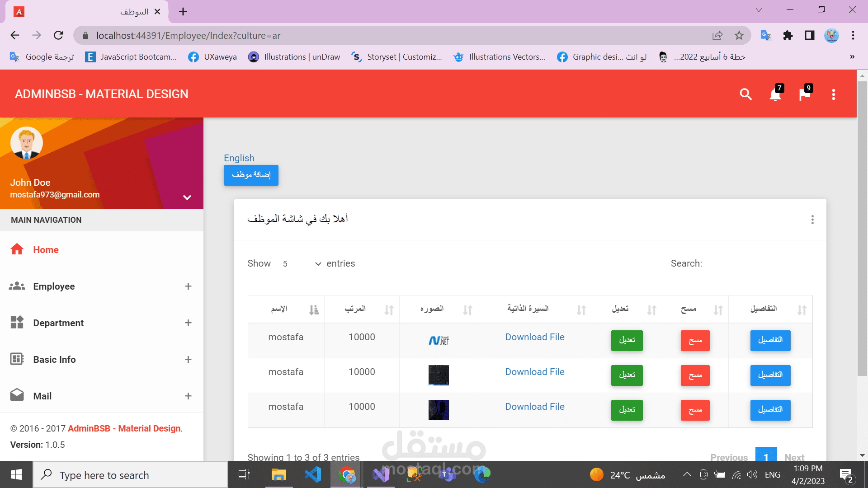Expand the Employee sidebar section

[188, 286]
